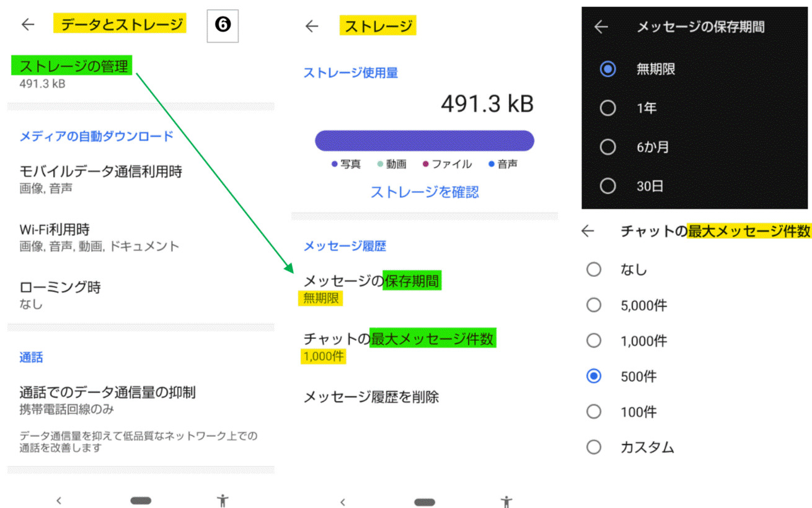
Task: Open Wi-Fi利用時 auto-download setting
Action: (99, 237)
